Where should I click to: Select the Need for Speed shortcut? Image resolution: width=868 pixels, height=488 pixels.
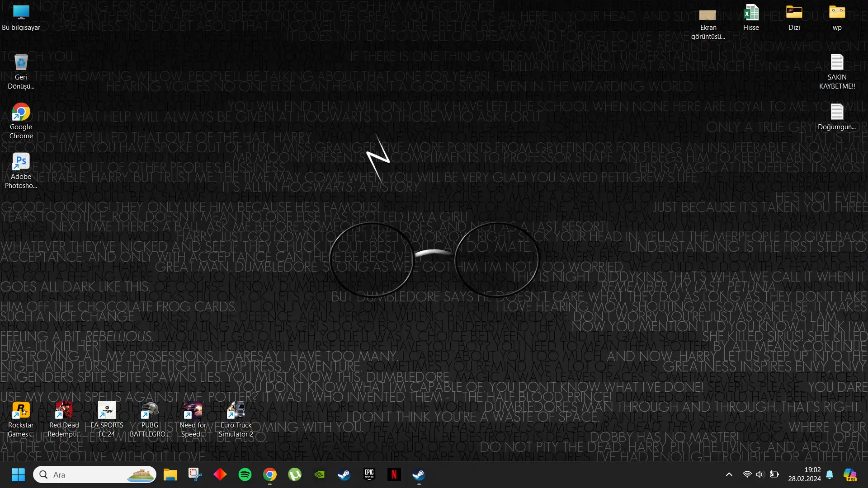[193, 420]
